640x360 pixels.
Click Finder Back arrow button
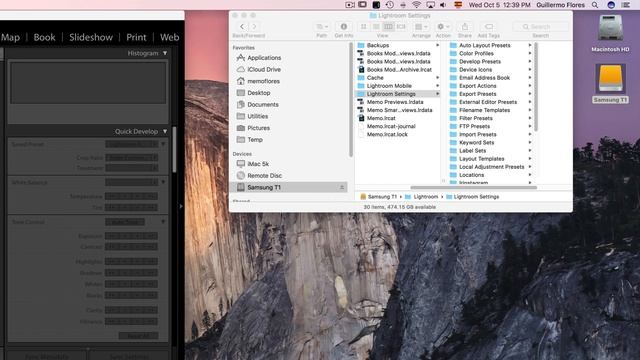[x=242, y=27]
